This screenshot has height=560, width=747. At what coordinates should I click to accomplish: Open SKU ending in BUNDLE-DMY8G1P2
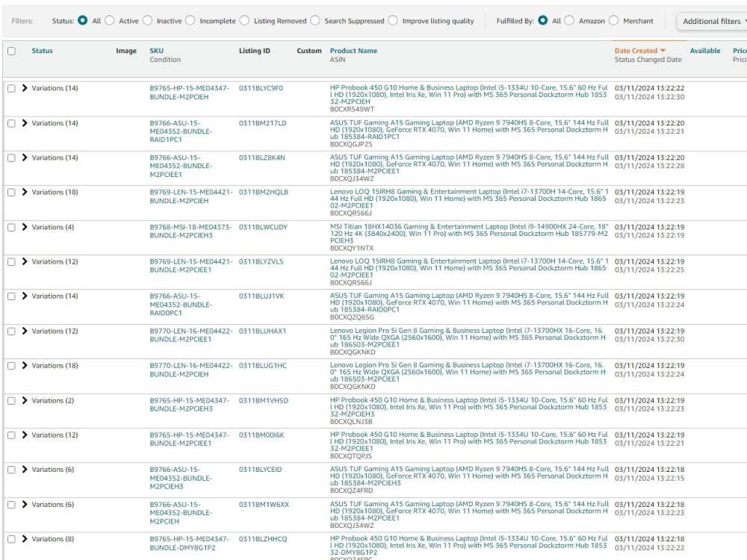[190, 544]
